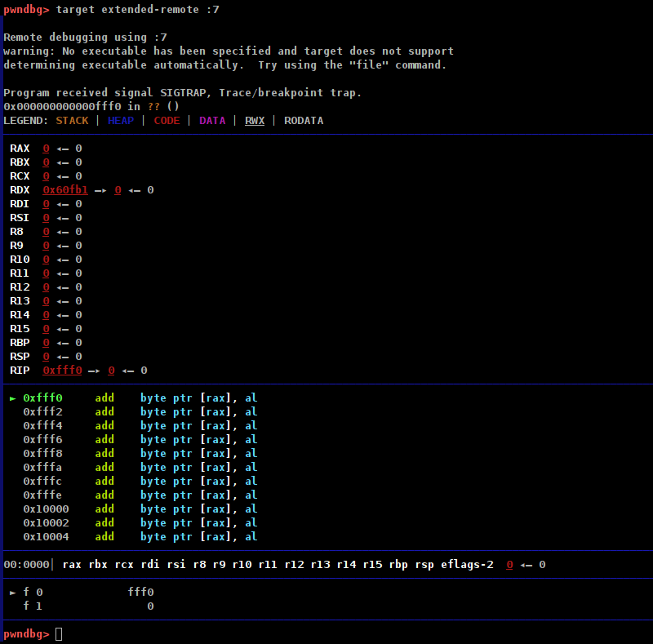Select the RODATA legend label
This screenshot has height=644, width=653.
coord(304,121)
